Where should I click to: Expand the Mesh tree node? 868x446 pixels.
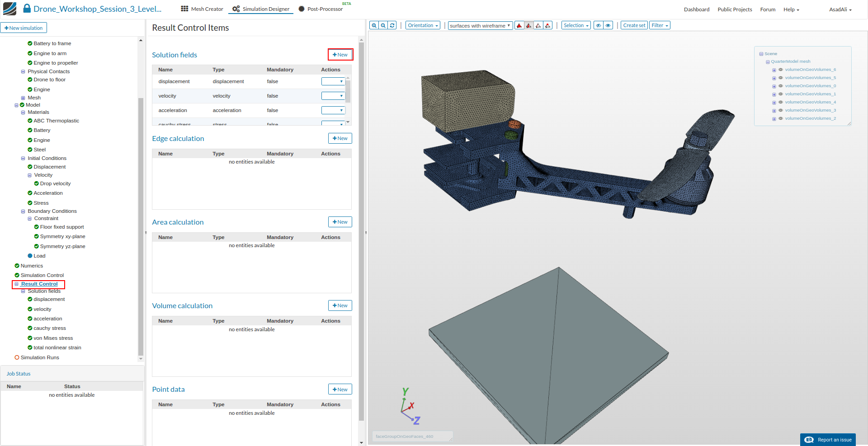(23, 98)
